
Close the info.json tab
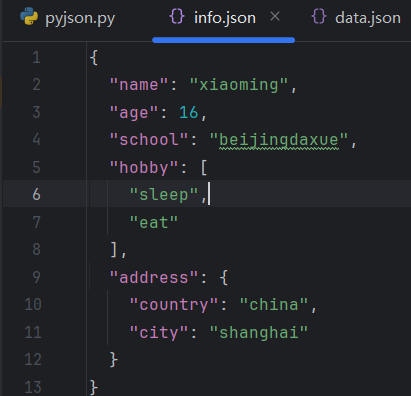275,16
